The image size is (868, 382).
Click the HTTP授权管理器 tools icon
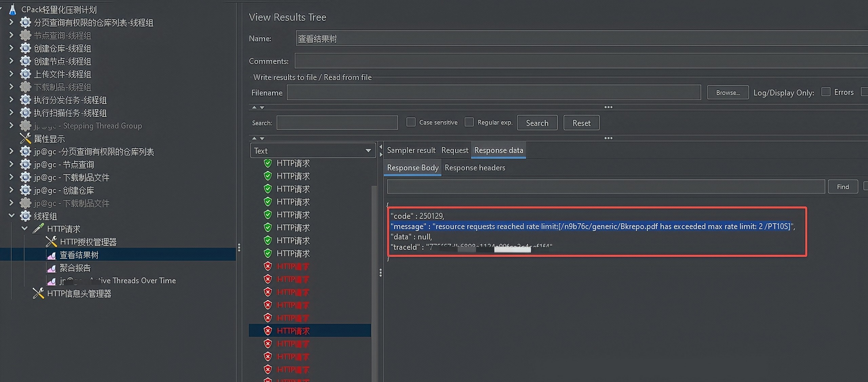pyautogui.click(x=51, y=242)
